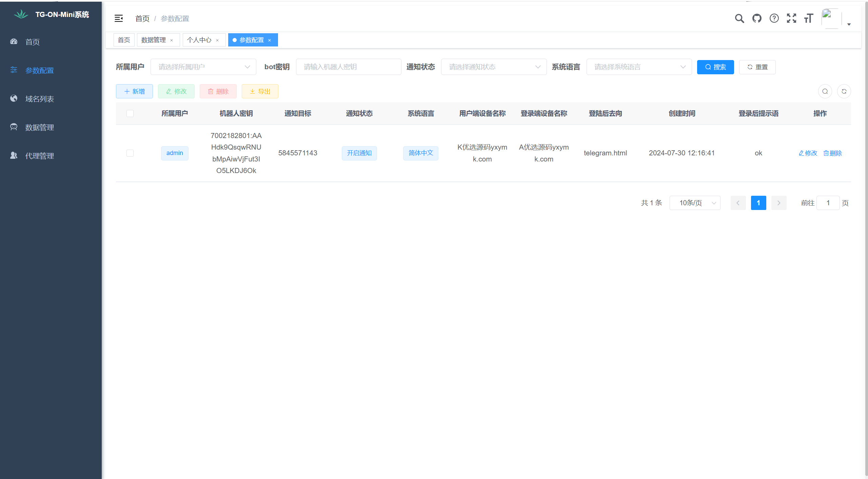Click the 前往 page number input

click(x=828, y=203)
